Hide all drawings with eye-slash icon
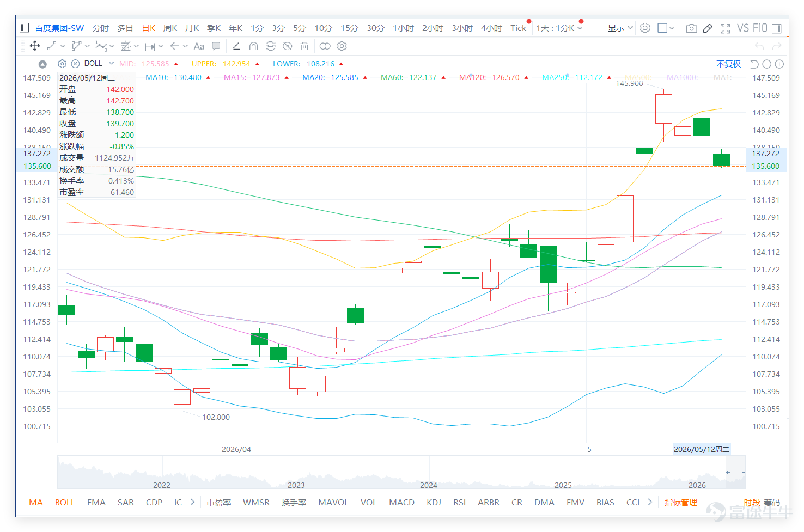804x532 pixels. (287, 46)
